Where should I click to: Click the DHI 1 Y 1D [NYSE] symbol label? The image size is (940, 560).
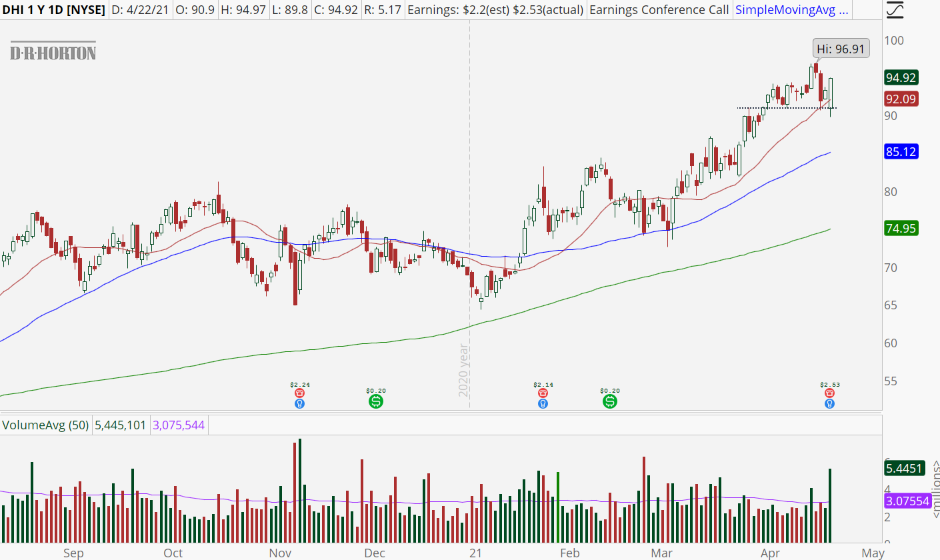[x=53, y=10]
